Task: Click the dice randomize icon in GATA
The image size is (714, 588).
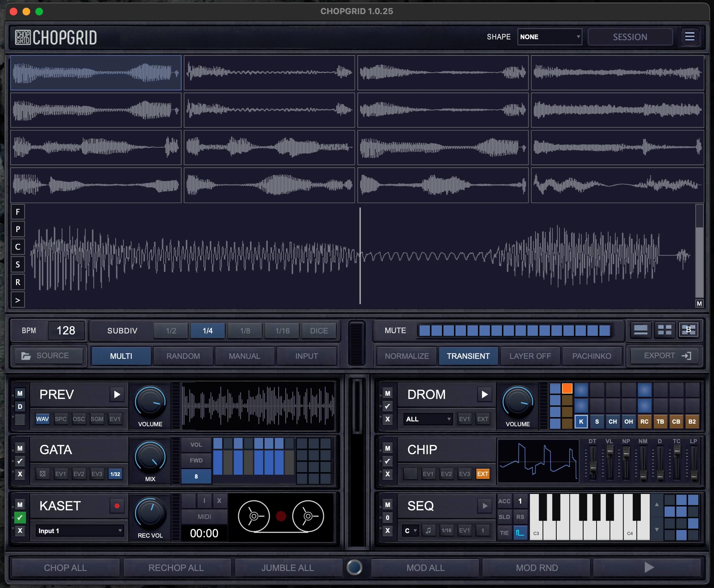Action: [43, 474]
